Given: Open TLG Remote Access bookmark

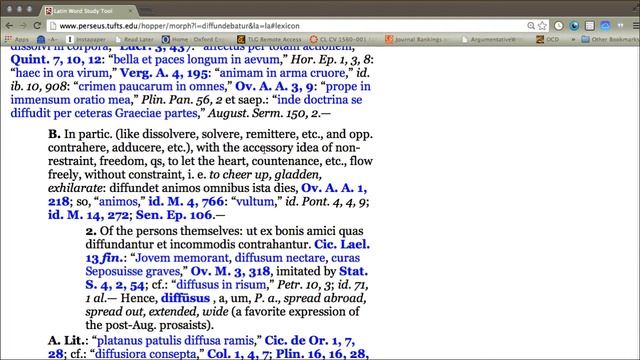Looking at the screenshot, I should click(x=269, y=39).
